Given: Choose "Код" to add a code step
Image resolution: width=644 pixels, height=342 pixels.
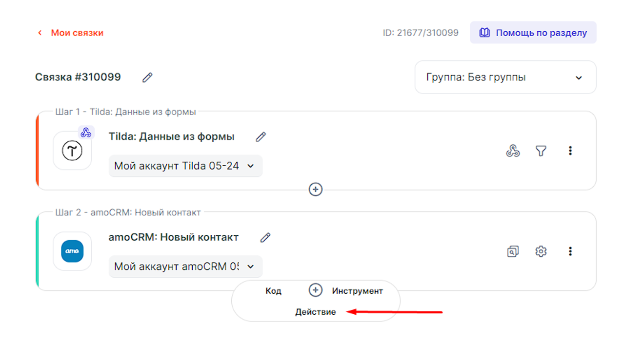Looking at the screenshot, I should tap(273, 291).
